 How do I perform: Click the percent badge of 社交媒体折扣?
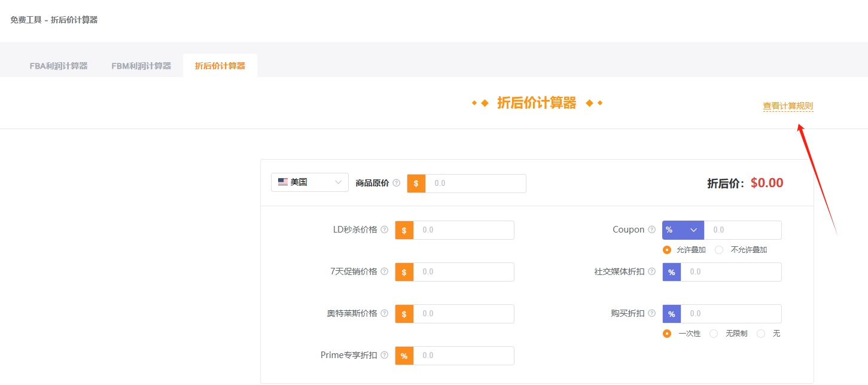pos(672,272)
